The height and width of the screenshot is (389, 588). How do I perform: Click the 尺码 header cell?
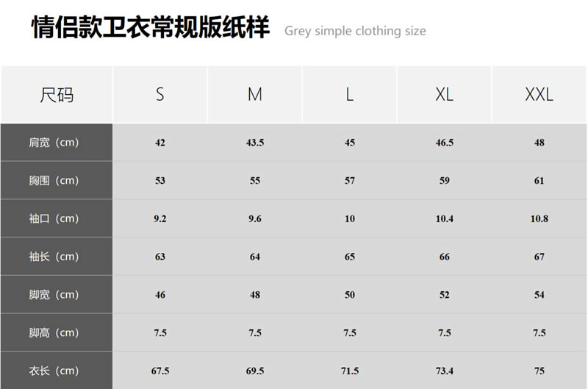[x=57, y=94]
